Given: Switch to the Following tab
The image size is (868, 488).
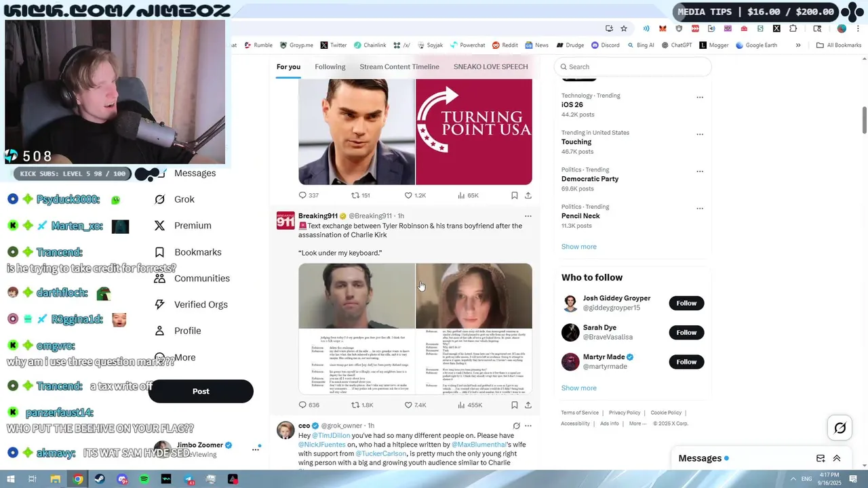Looking at the screenshot, I should (x=330, y=66).
